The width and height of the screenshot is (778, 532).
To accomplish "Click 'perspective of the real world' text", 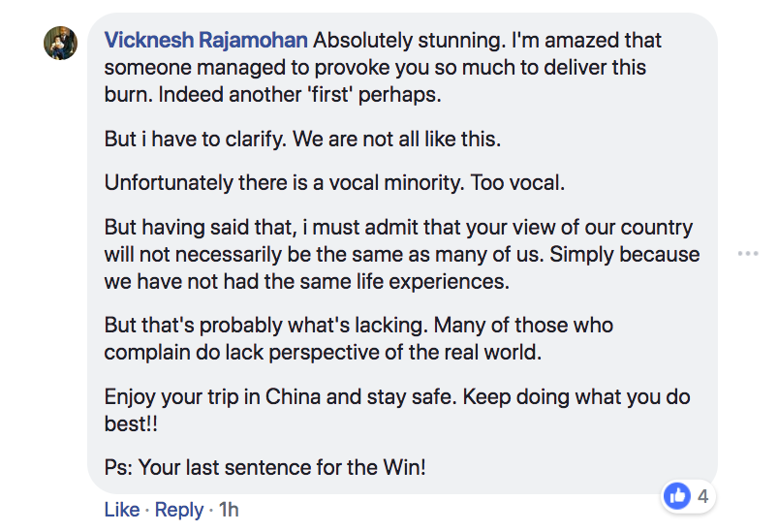I will pyautogui.click(x=405, y=353).
